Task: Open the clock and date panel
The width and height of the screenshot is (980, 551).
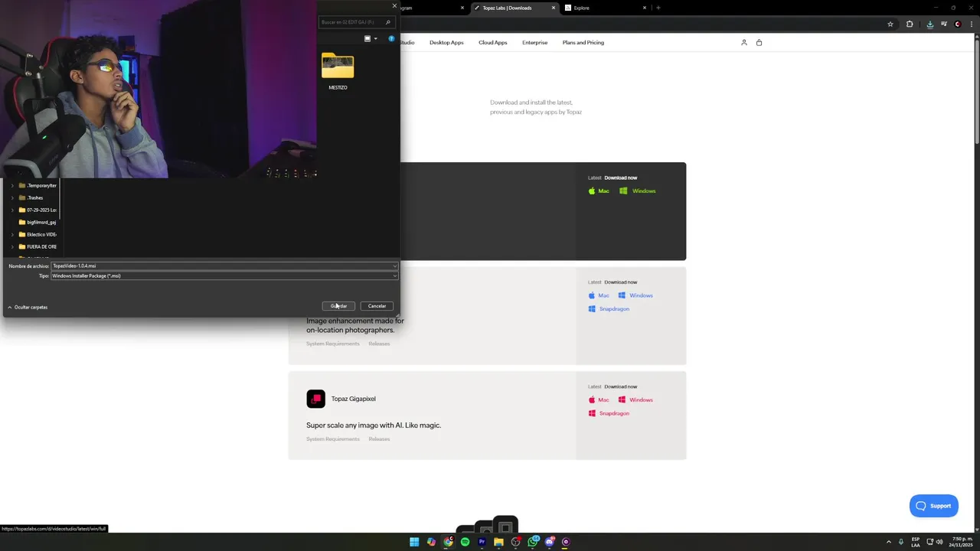Action: [x=961, y=542]
